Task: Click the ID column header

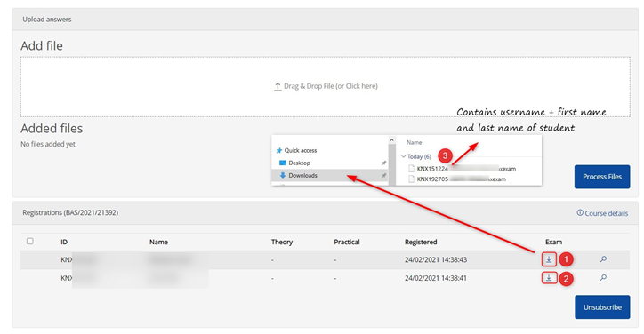Action: click(64, 243)
